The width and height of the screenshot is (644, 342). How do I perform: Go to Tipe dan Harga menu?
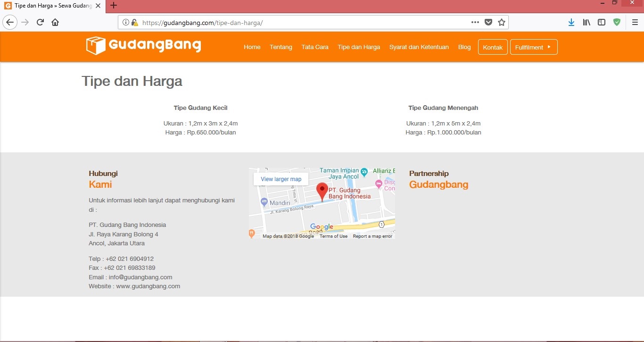[359, 47]
